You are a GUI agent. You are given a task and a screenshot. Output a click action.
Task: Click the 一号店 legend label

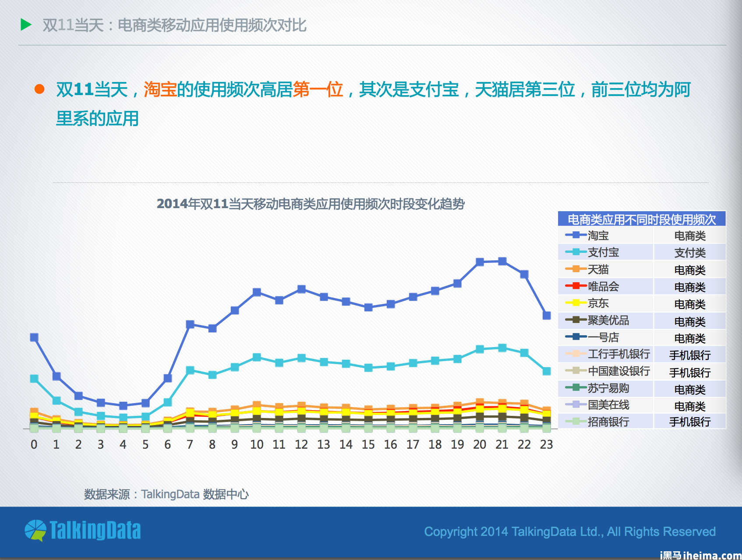pyautogui.click(x=603, y=337)
